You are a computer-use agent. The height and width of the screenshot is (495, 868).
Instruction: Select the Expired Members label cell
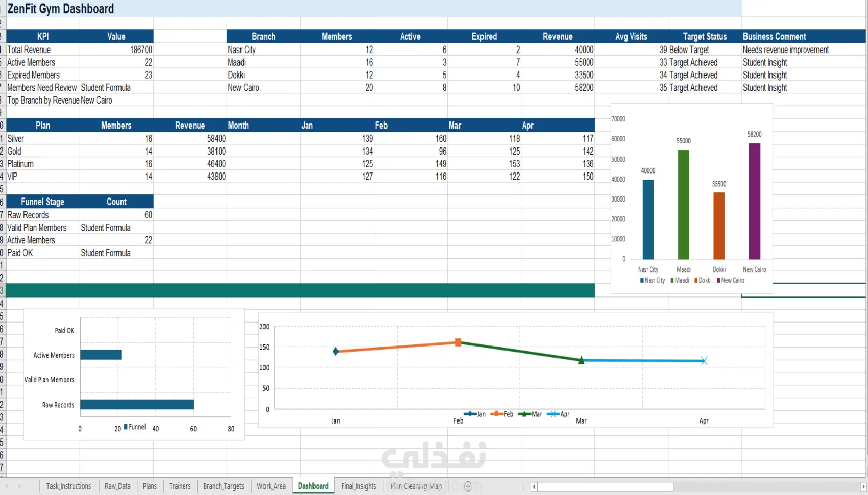pyautogui.click(x=43, y=75)
